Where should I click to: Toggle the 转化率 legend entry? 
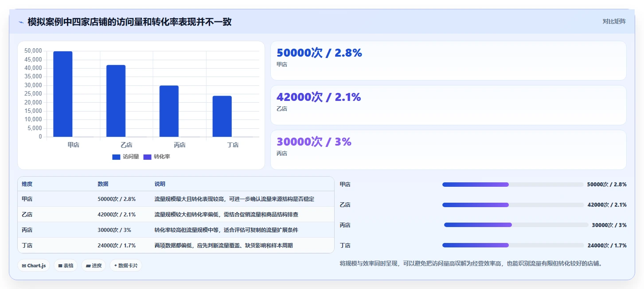[156, 157]
